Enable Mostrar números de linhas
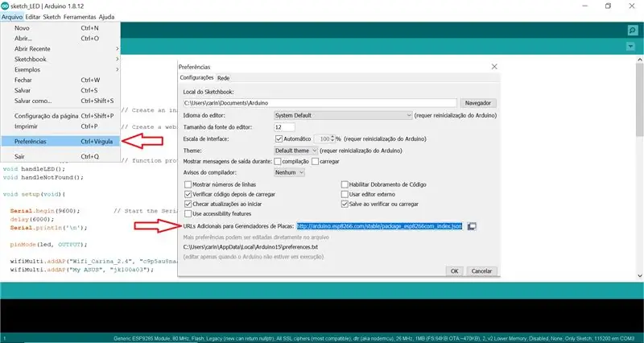Viewport: 644px width, 343px height. pos(188,184)
